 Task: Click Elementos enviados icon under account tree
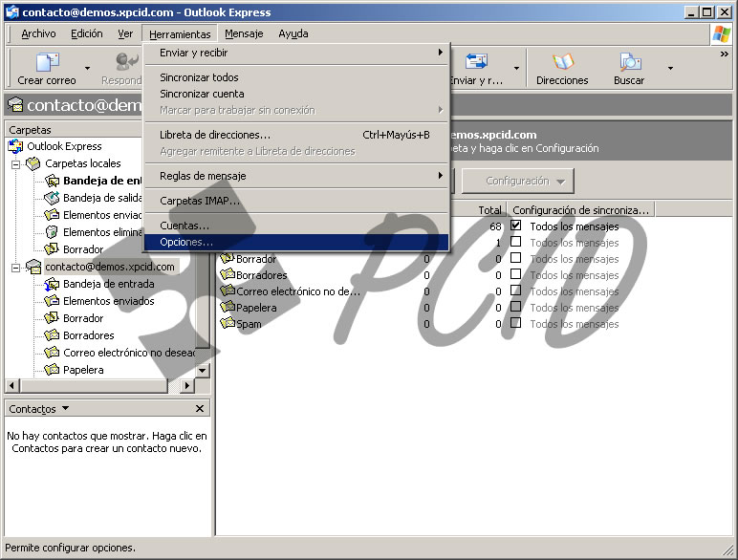tap(52, 301)
